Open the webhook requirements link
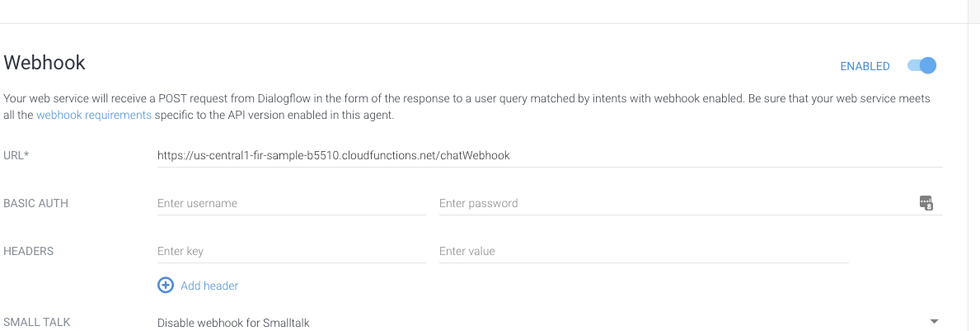 pyautogui.click(x=94, y=116)
